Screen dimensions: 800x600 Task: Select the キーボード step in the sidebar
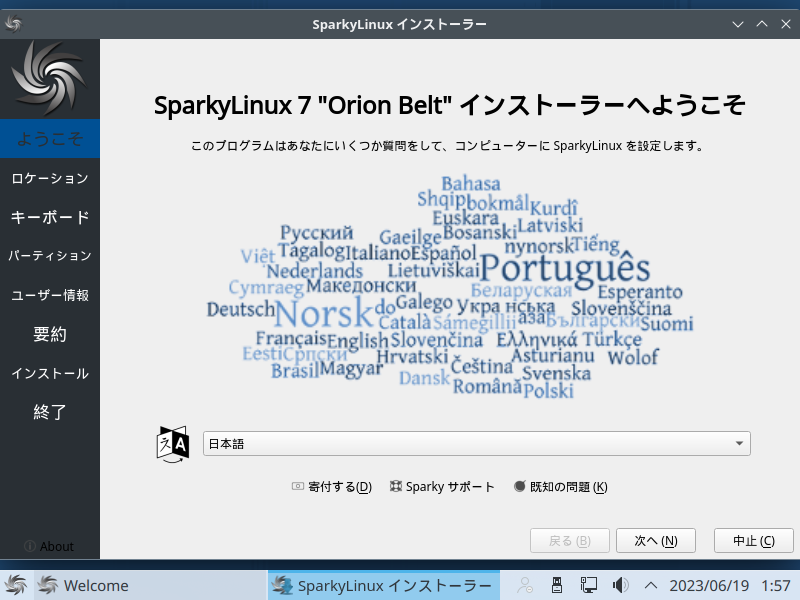click(x=49, y=217)
